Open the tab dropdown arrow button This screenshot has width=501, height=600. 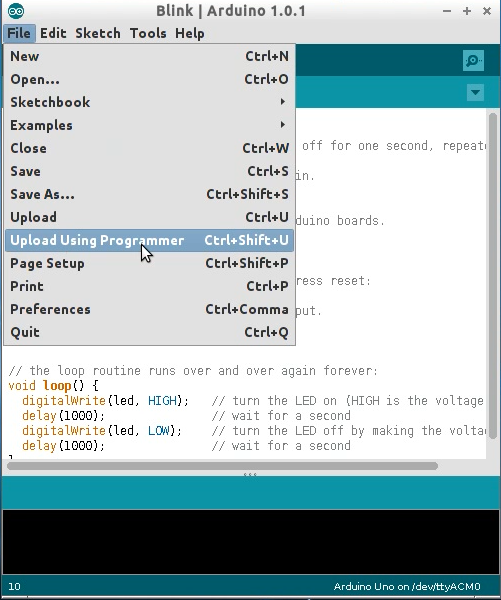(x=475, y=93)
